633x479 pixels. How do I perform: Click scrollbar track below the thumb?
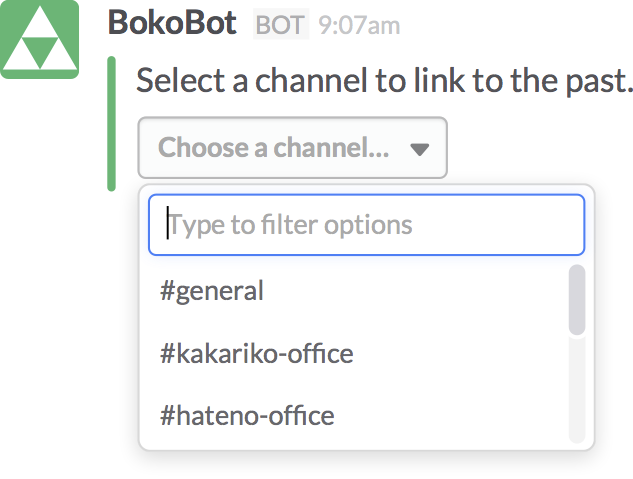click(577, 390)
